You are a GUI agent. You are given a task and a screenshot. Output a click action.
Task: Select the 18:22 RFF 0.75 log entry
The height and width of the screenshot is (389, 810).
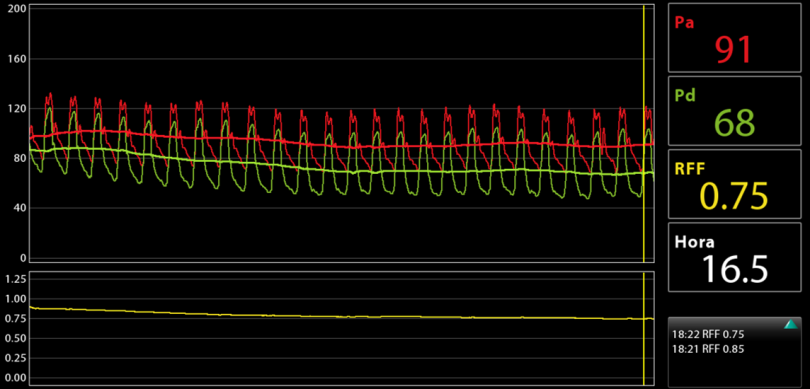click(x=708, y=334)
